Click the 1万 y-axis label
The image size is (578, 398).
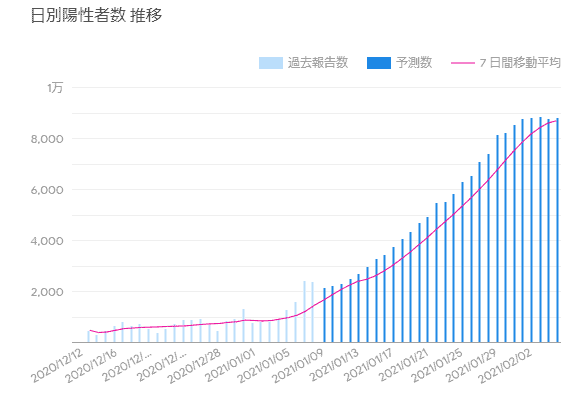[x=55, y=88]
